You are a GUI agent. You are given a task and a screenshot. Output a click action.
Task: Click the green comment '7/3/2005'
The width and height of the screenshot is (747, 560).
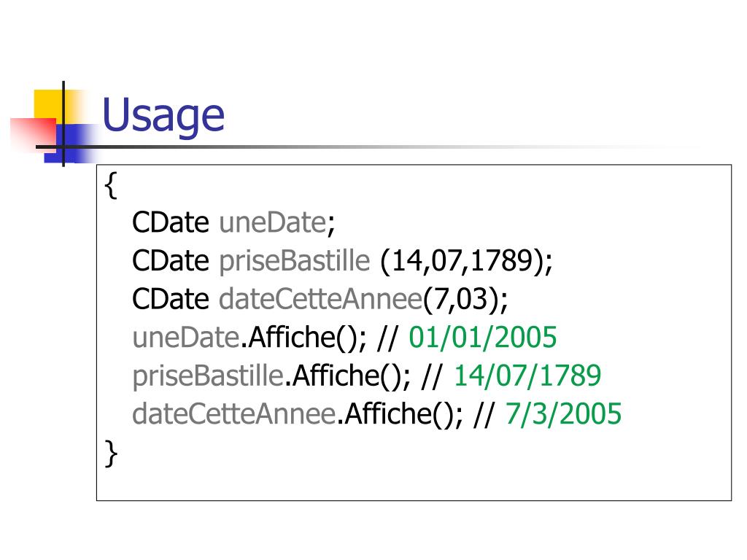pyautogui.click(x=563, y=413)
